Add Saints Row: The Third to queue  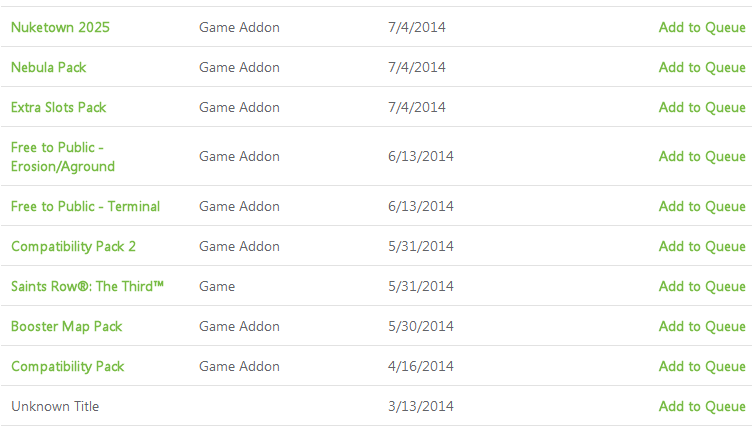coord(702,286)
